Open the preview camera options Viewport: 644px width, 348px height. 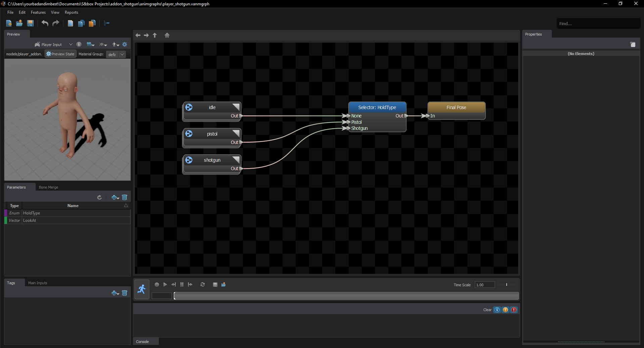pos(90,44)
